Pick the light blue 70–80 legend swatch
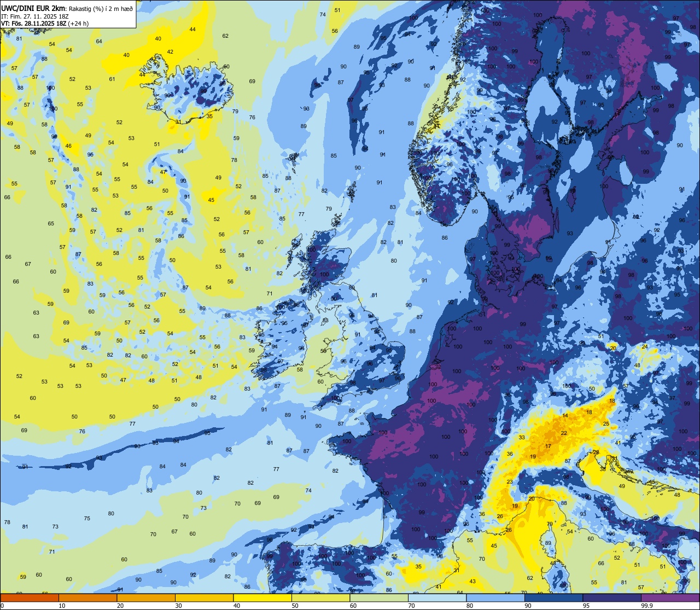The image size is (700, 610). coord(437,597)
